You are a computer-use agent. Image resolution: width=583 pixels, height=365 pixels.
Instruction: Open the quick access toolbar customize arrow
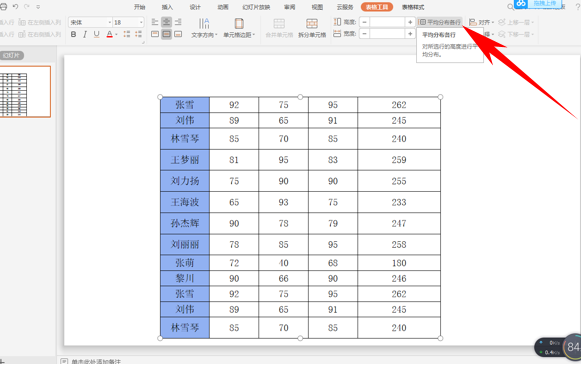[38, 7]
